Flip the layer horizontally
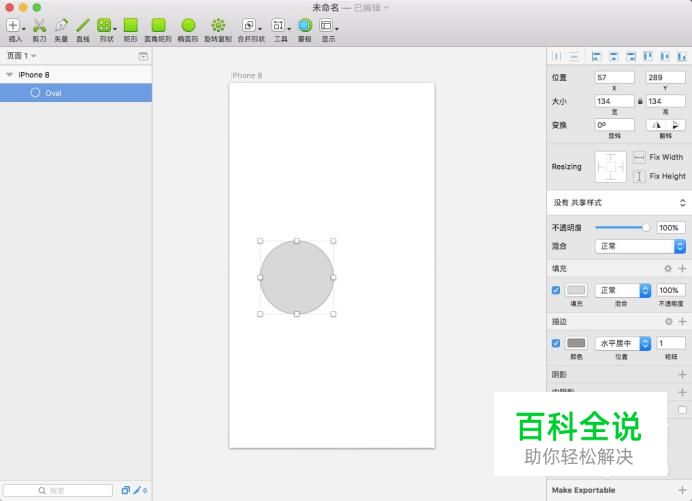Screen dimensions: 692x501 656,125
